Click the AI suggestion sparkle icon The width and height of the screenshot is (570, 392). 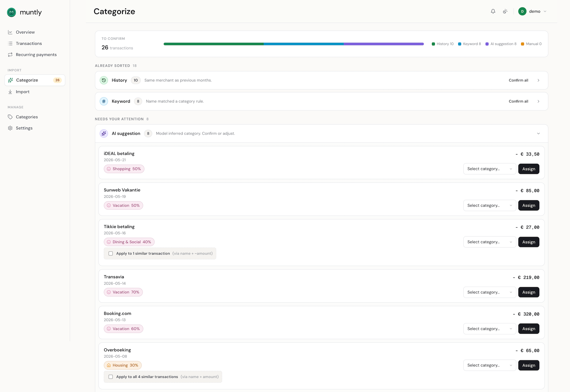[104, 133]
